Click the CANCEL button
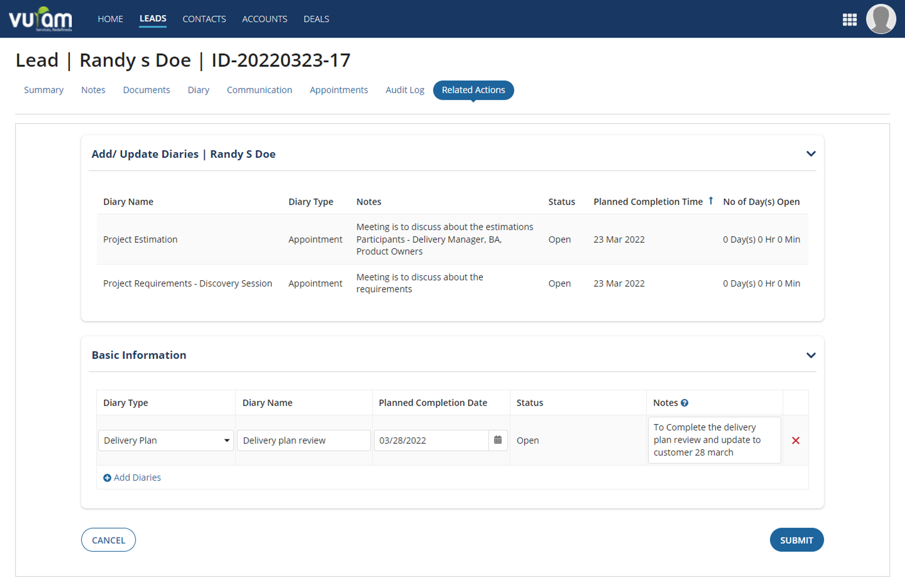905x588 pixels. [x=108, y=540]
